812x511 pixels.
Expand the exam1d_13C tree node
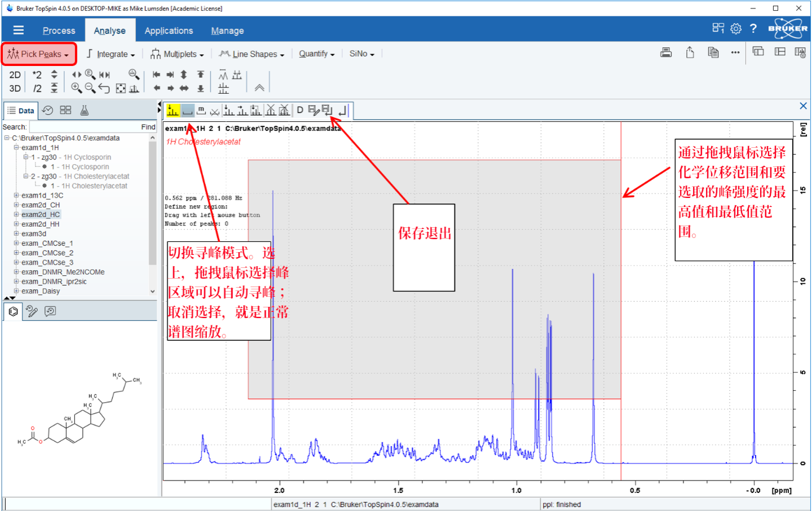(16, 195)
